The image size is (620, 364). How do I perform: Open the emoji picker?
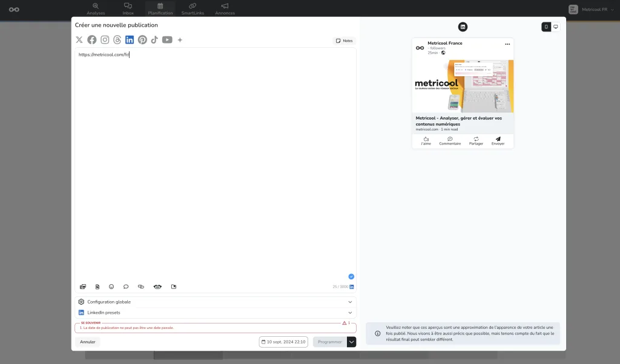(x=111, y=287)
